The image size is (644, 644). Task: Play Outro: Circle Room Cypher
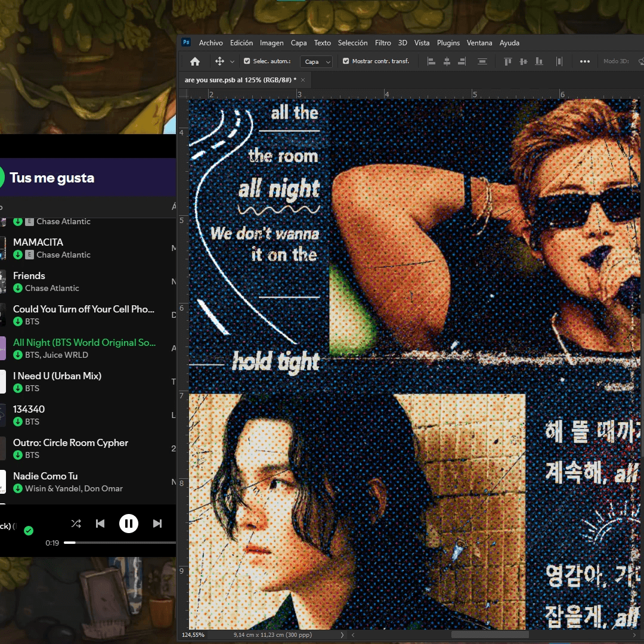(70, 442)
